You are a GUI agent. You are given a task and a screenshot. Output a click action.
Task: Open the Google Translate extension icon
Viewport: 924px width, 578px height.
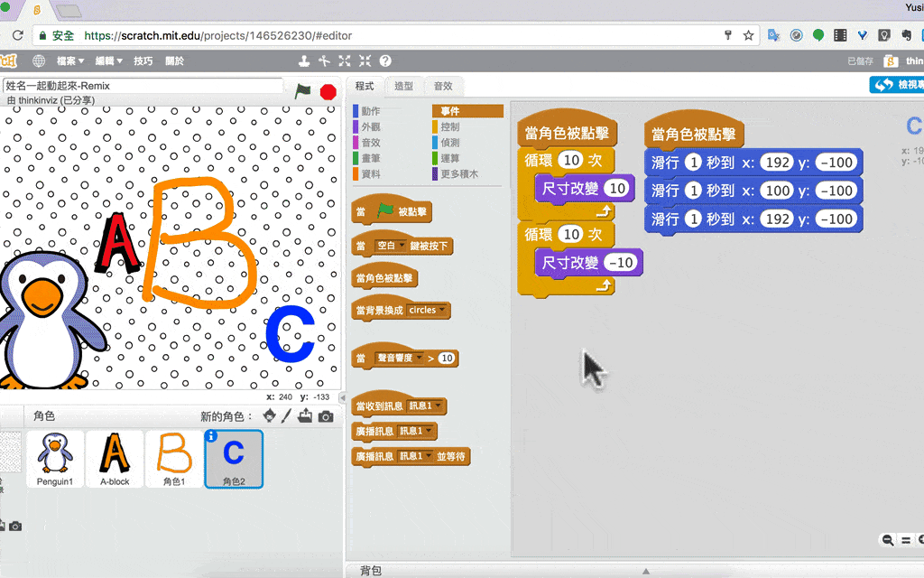pos(773,35)
